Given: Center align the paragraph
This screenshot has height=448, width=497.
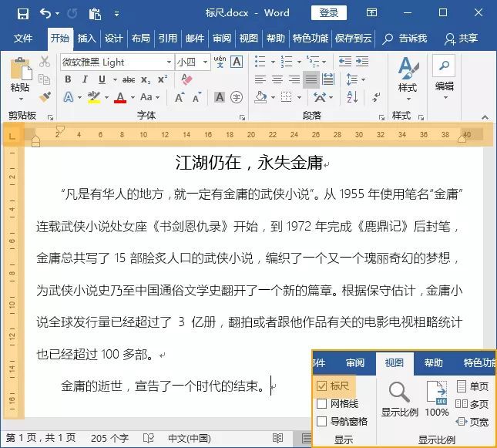Looking at the screenshot, I should pos(277,79).
